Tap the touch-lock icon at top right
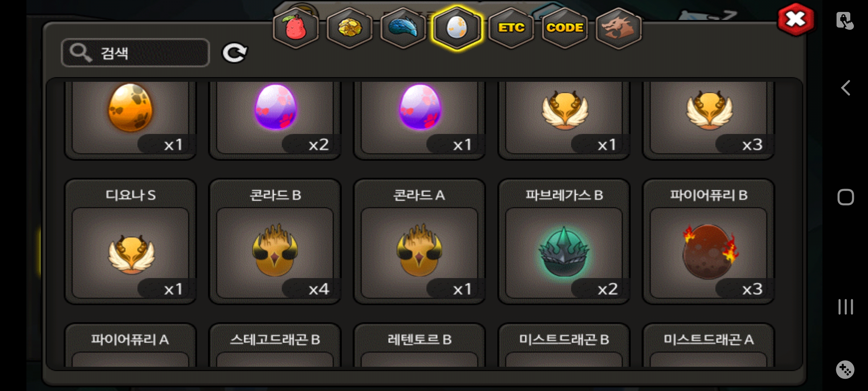 pyautogui.click(x=845, y=21)
